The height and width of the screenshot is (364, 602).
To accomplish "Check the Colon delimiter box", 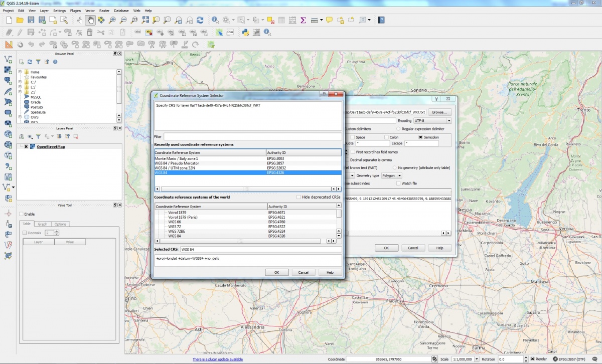I will coord(386,137).
